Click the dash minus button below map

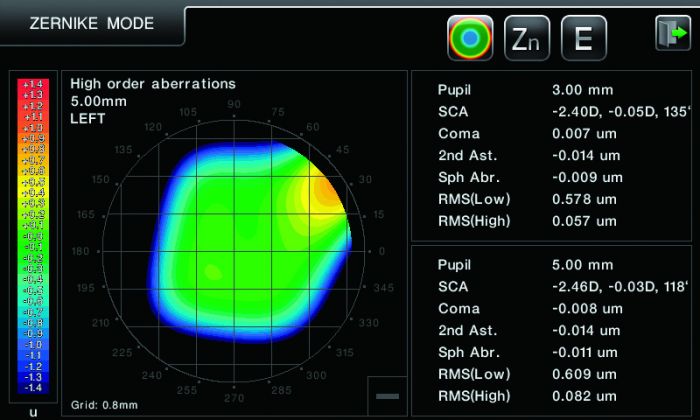(x=388, y=396)
